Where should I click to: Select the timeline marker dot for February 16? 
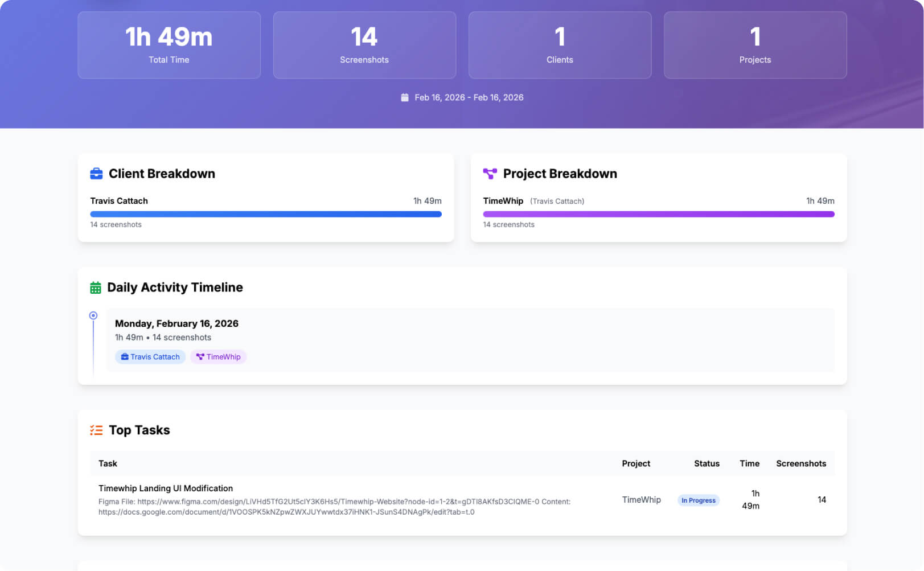click(x=93, y=315)
